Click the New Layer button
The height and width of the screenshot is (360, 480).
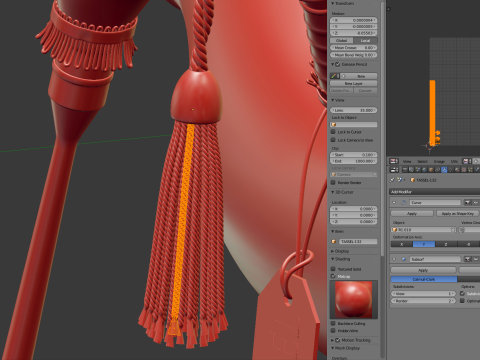pyautogui.click(x=354, y=83)
